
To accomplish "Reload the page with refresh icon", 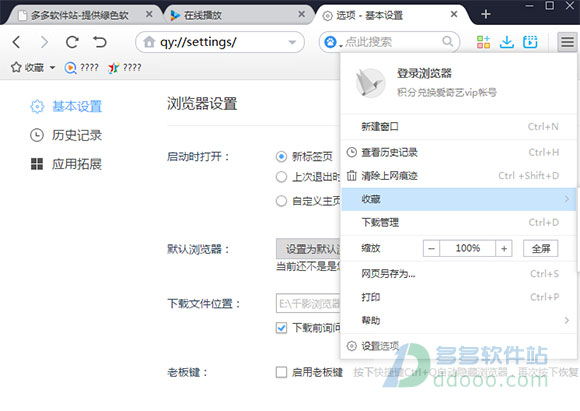I will [x=72, y=42].
